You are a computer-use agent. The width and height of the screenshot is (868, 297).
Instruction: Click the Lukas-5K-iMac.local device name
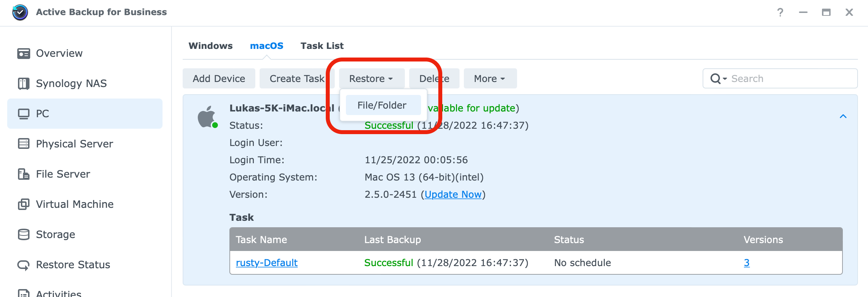point(282,108)
